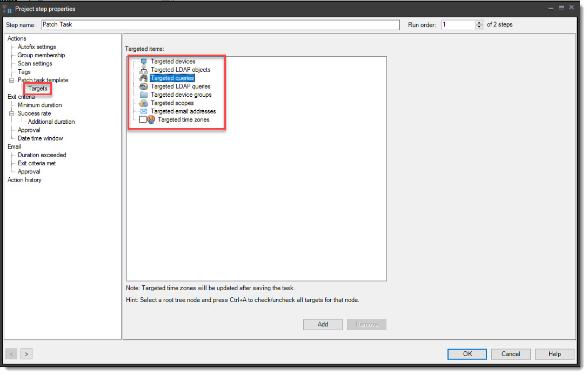588x375 pixels.
Task: Click the Targeted LDAP objects hierarchy icon
Action: 143,69
